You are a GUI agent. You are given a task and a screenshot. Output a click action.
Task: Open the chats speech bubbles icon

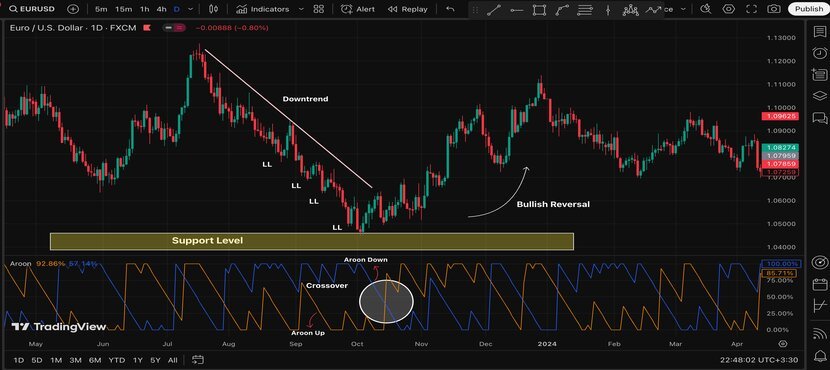tap(819, 117)
